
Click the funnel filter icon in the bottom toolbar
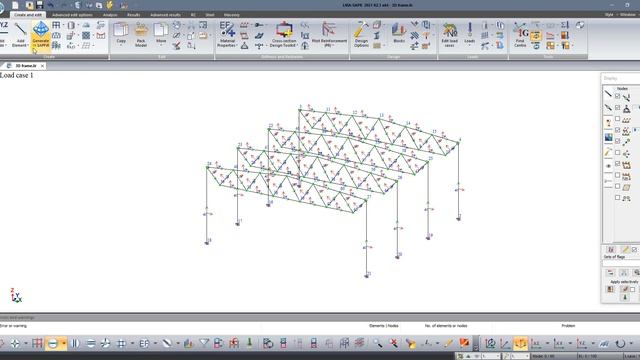(x=204, y=343)
